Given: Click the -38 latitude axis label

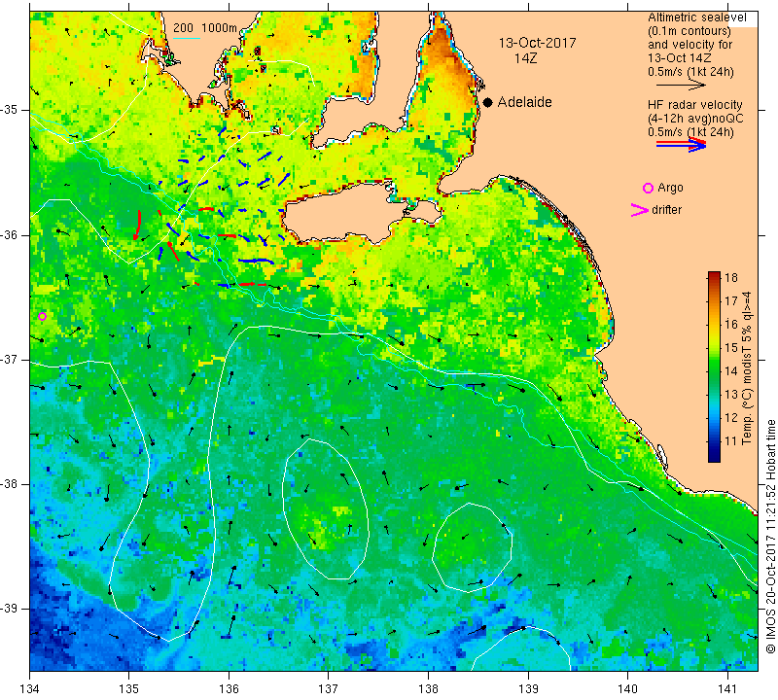Looking at the screenshot, I should 9,484.
